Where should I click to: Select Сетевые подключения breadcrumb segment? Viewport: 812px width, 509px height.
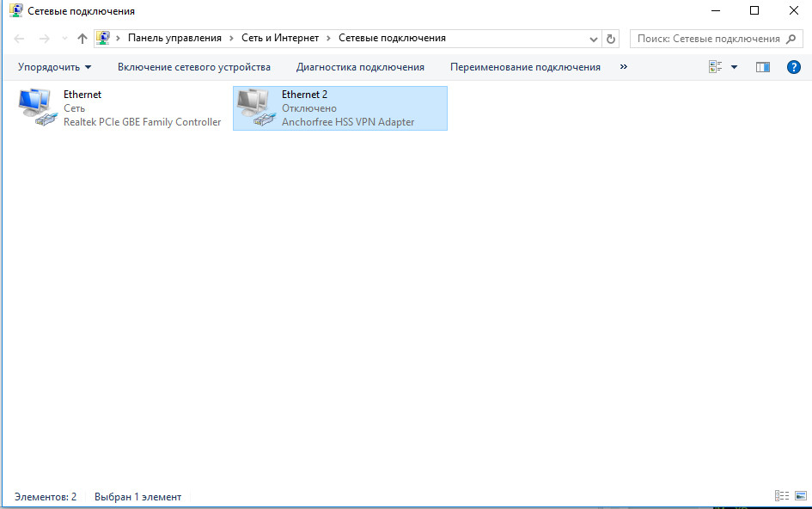pos(392,38)
